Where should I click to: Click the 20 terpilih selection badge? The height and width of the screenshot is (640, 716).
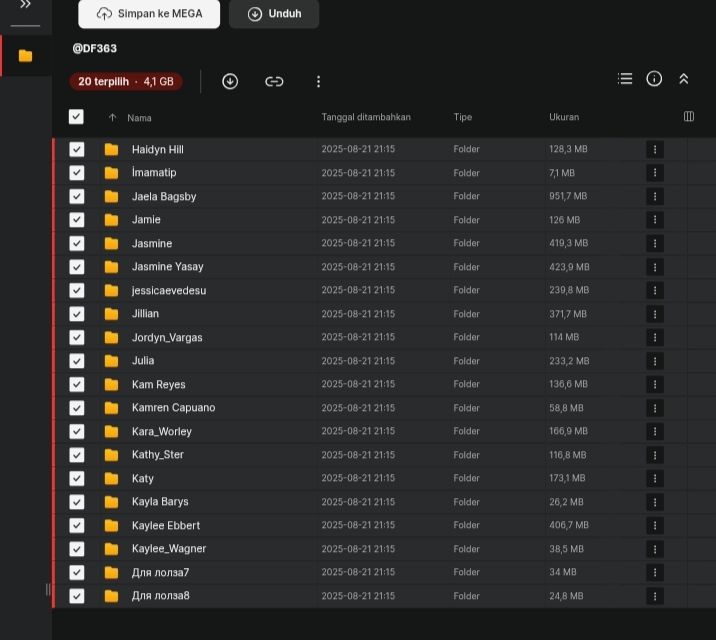(x=126, y=81)
